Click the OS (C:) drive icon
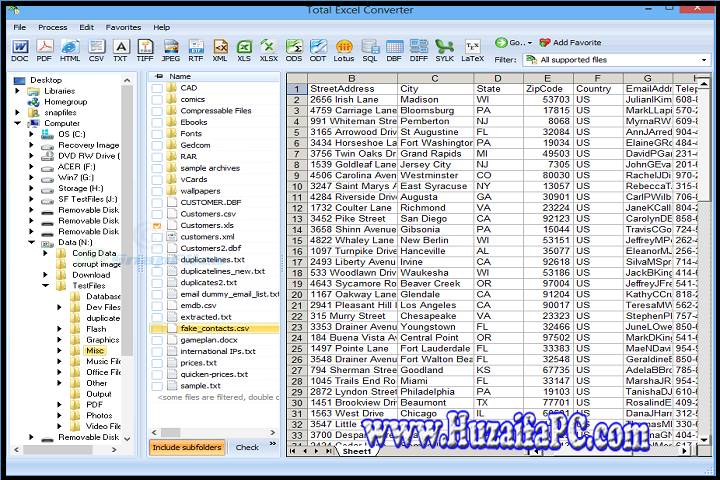720x480 pixels. click(x=47, y=134)
